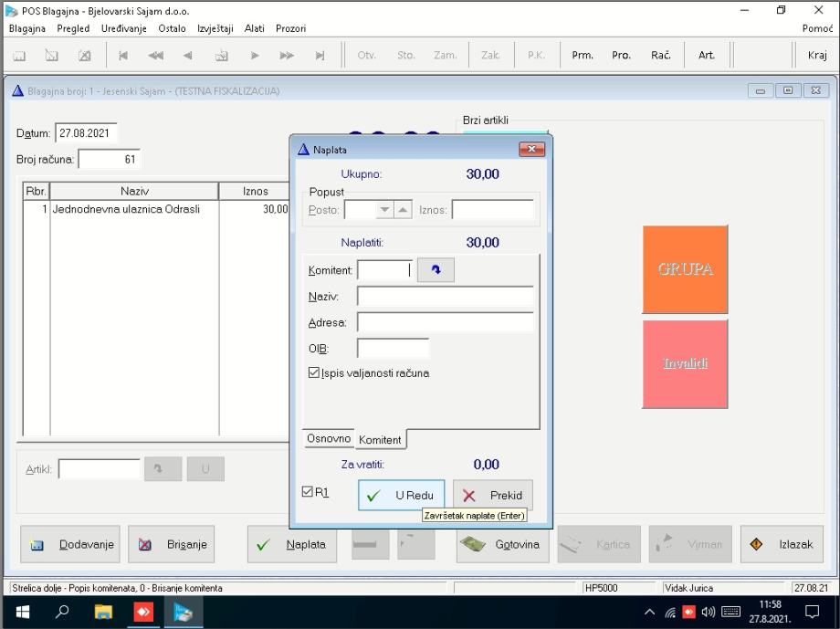Cancel payment with the Prekid button
The width and height of the screenshot is (840, 629).
pyautogui.click(x=493, y=496)
